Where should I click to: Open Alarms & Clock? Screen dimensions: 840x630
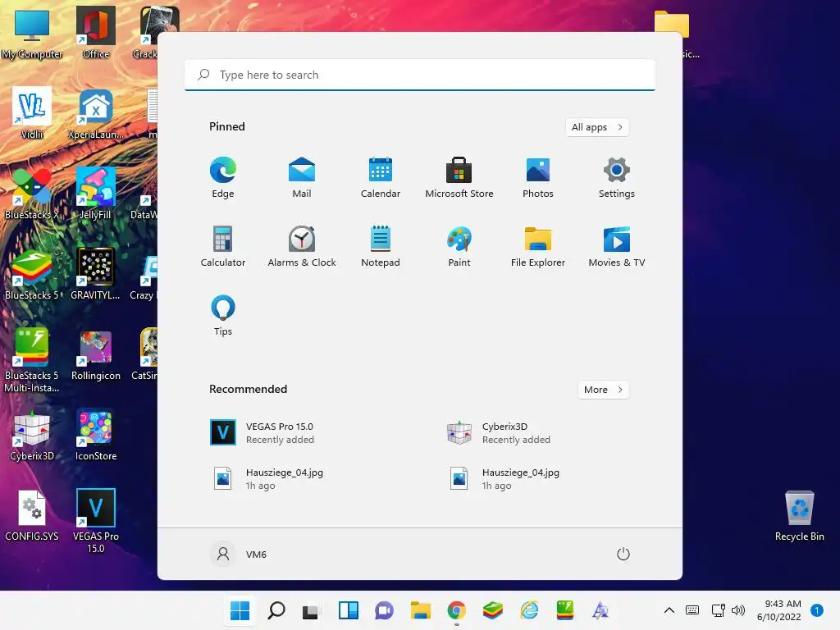click(x=302, y=246)
